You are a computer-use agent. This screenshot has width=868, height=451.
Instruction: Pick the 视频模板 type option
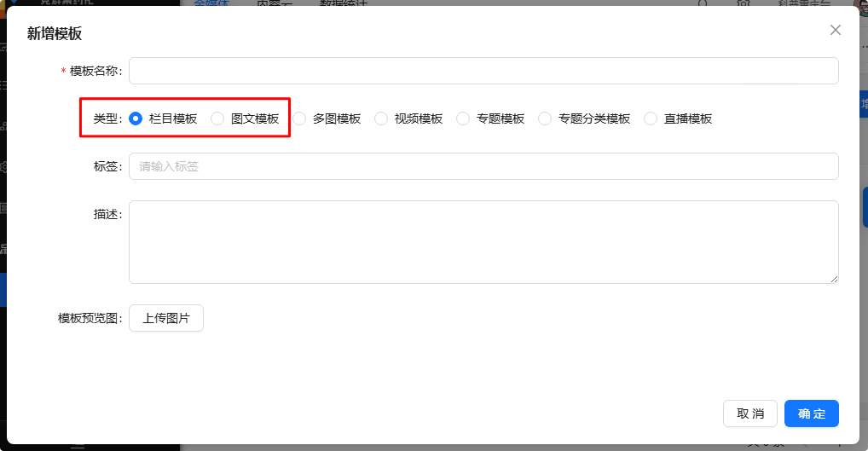tap(381, 119)
